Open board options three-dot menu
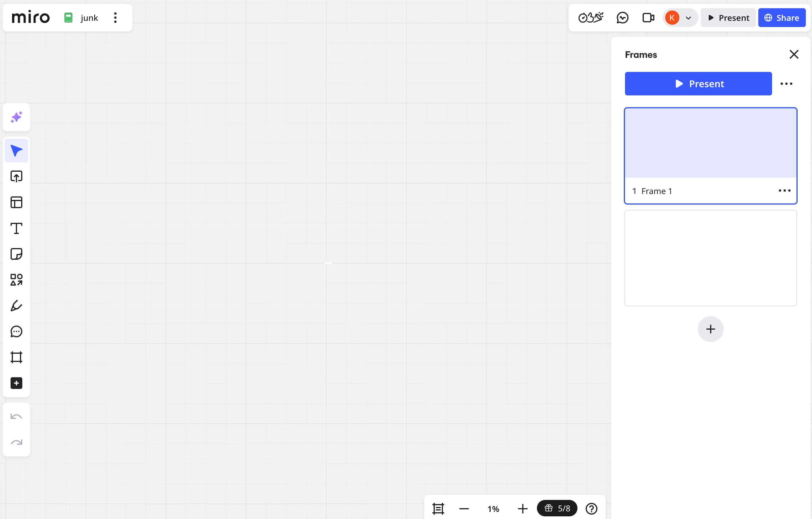Image resolution: width=812 pixels, height=519 pixels. [x=115, y=18]
